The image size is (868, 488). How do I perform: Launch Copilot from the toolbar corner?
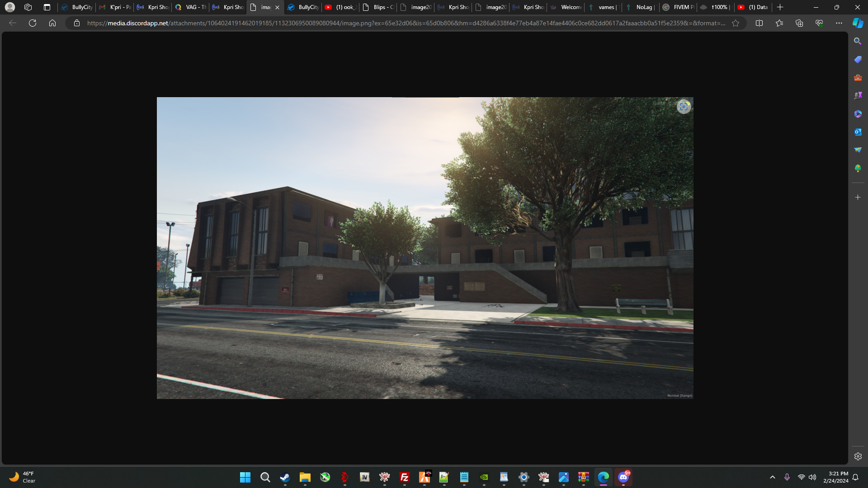tap(858, 23)
